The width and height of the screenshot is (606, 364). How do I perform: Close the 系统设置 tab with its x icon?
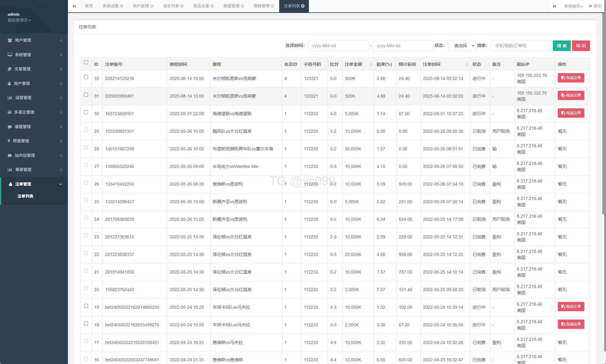tap(122, 6)
